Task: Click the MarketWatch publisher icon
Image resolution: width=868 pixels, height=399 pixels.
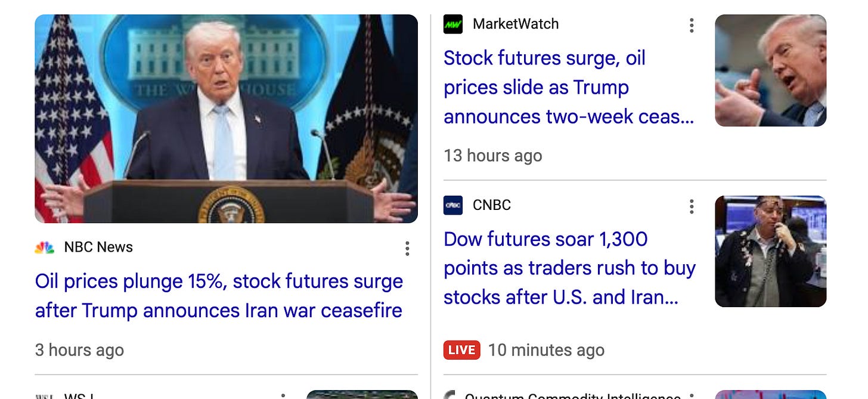Action: pyautogui.click(x=452, y=24)
